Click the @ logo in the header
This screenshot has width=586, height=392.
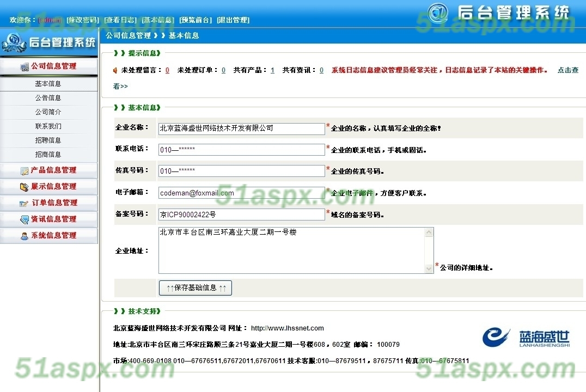coord(438,13)
